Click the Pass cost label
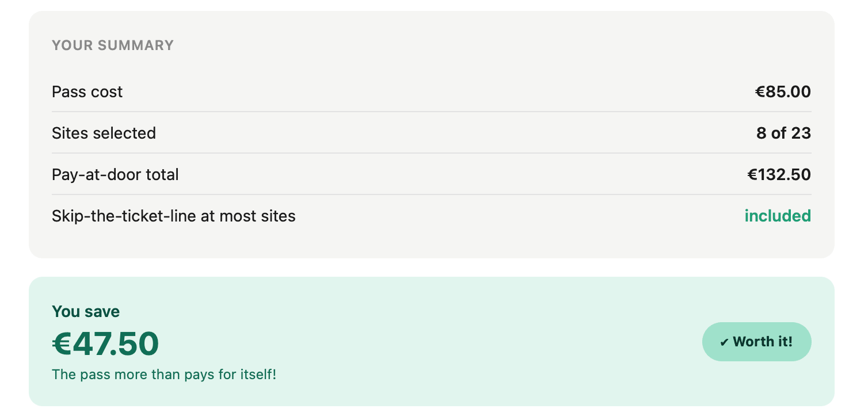Viewport: 868px width, 420px height. tap(87, 92)
